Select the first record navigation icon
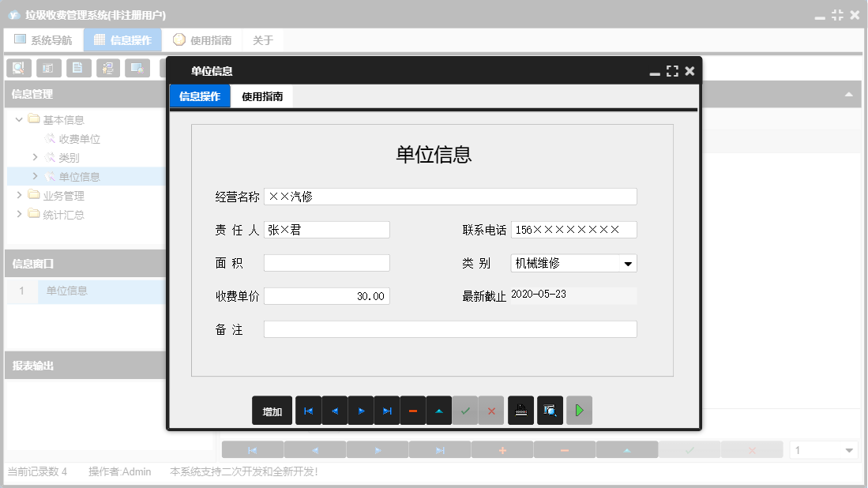The height and width of the screenshot is (488, 868). [x=309, y=410]
